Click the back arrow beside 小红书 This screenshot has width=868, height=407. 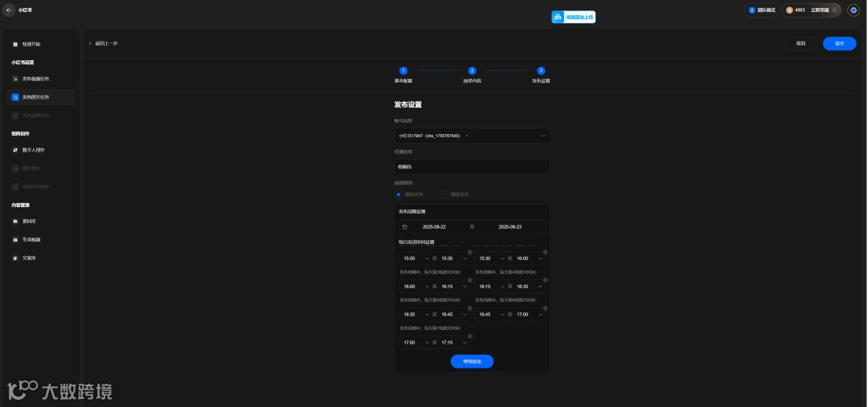click(9, 10)
